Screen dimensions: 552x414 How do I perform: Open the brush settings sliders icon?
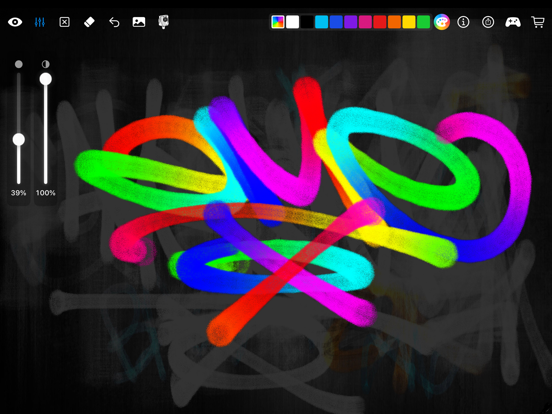(40, 22)
